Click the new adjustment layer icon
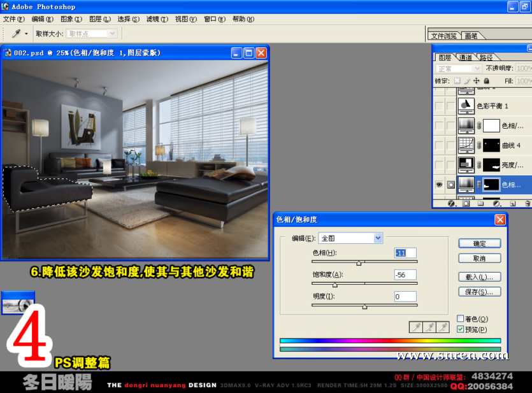 tap(497, 204)
